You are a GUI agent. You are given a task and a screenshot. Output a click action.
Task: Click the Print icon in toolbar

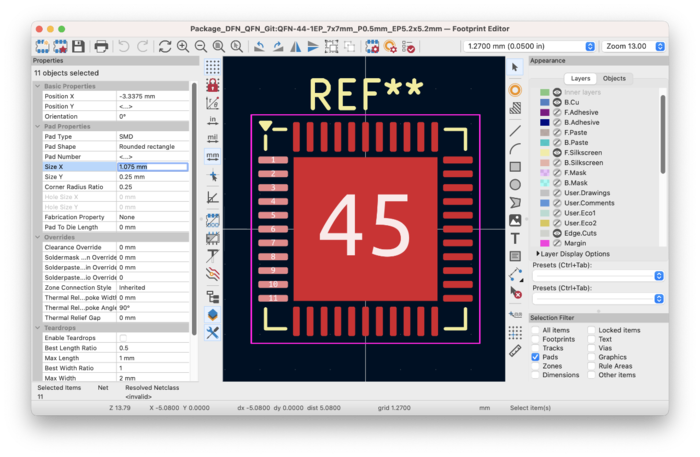pos(101,46)
